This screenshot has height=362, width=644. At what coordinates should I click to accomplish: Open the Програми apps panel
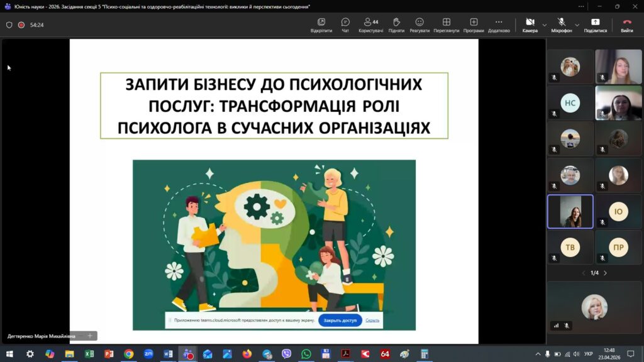474,25
